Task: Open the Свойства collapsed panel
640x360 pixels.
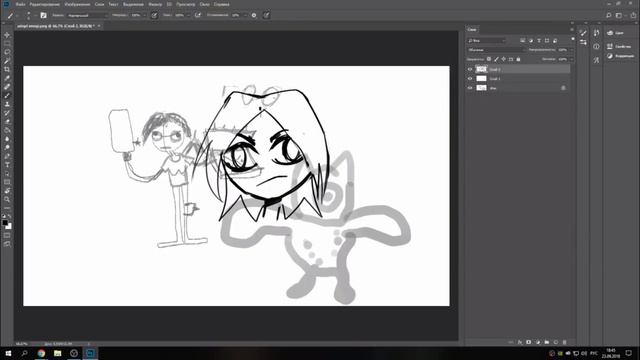Action: 619,47
